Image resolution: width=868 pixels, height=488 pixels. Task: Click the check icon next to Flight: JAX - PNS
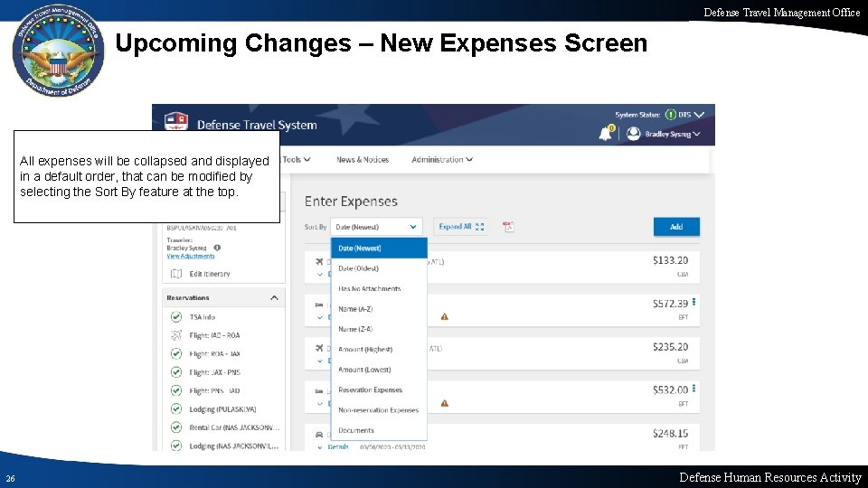pyautogui.click(x=176, y=371)
